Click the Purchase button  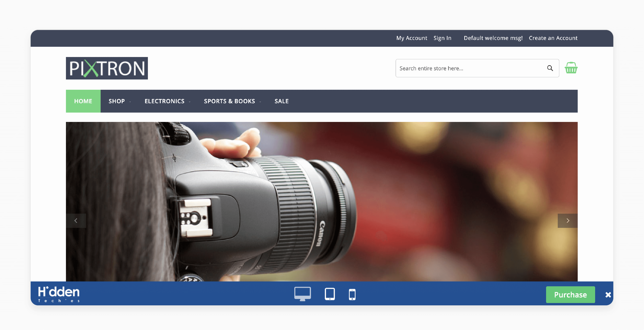click(x=571, y=294)
